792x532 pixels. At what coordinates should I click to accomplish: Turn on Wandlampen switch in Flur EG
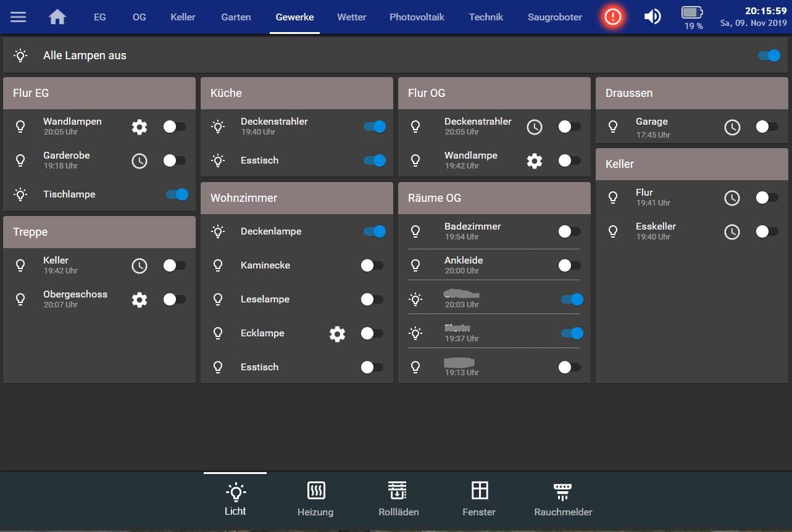pyautogui.click(x=174, y=127)
